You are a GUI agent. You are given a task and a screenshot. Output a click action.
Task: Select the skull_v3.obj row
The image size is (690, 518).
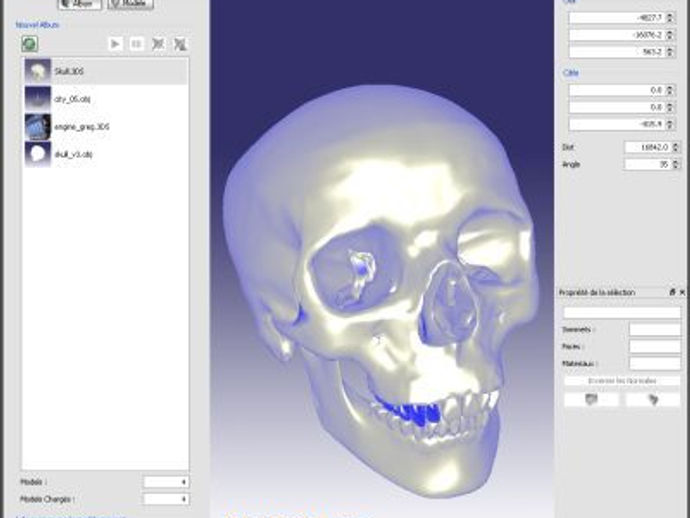[106, 154]
